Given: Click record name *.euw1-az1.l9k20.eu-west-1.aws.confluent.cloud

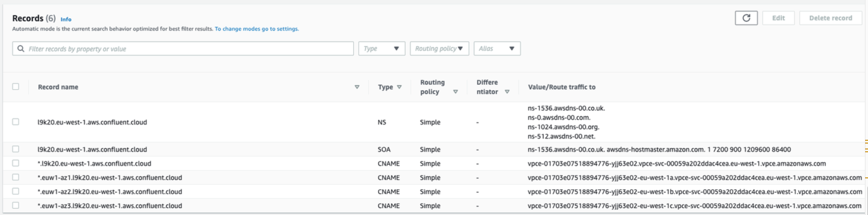Looking at the screenshot, I should 110,177.
